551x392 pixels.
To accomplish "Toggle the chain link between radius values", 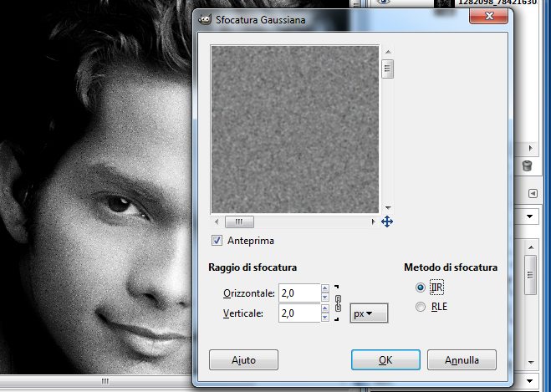I will [338, 303].
